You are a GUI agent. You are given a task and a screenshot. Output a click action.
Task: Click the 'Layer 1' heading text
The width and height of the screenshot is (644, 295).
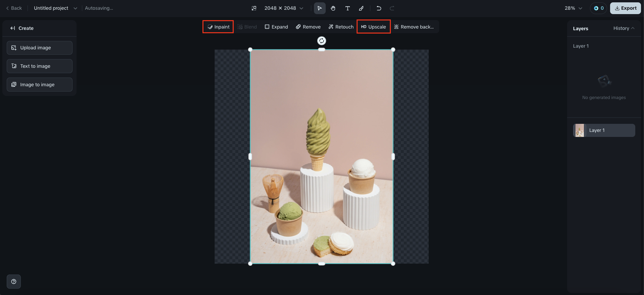[x=581, y=46]
